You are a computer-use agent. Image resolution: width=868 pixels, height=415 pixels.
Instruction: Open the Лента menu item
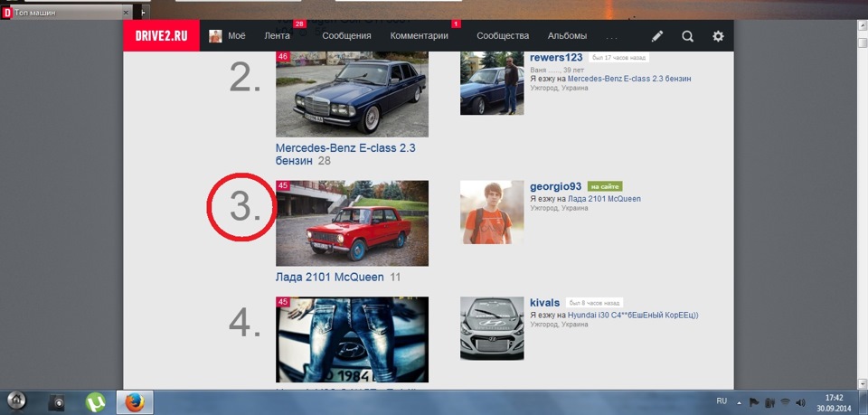[277, 36]
